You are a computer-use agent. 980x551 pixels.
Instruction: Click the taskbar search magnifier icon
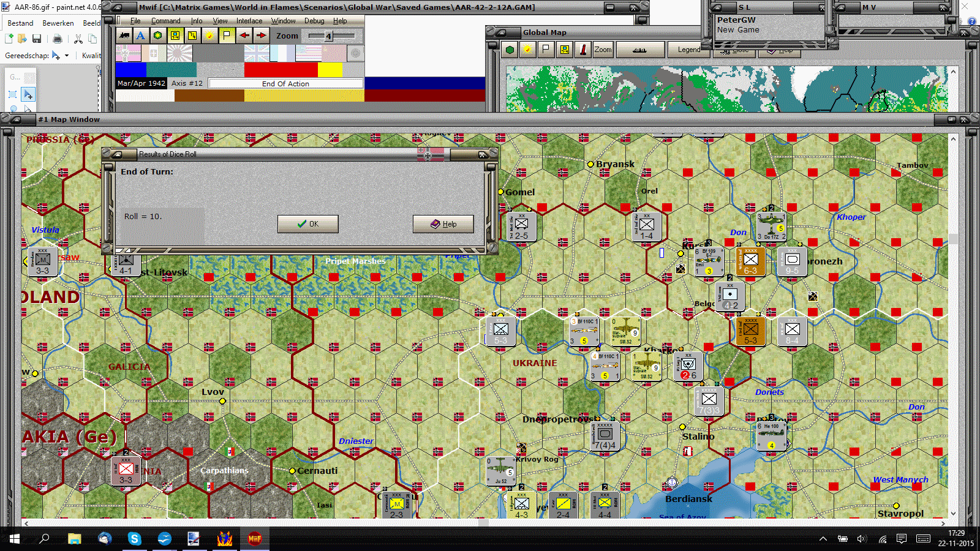(44, 539)
